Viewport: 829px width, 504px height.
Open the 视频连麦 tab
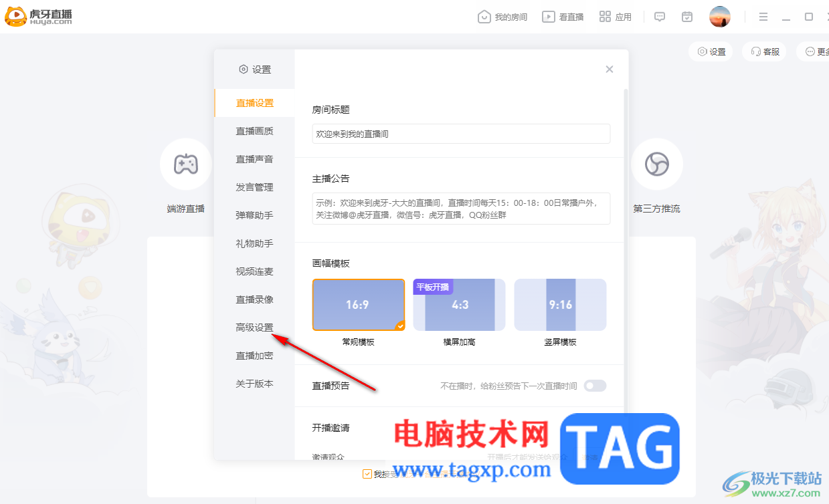(254, 271)
